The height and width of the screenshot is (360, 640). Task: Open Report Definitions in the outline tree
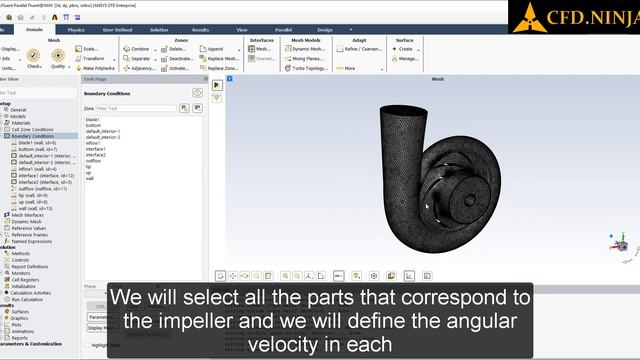[29, 267]
